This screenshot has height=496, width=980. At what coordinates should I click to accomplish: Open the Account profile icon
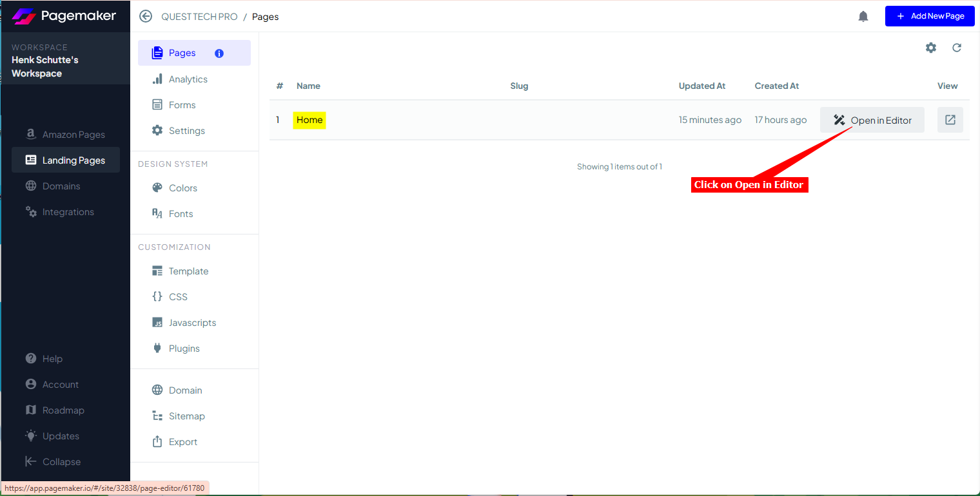click(x=31, y=385)
